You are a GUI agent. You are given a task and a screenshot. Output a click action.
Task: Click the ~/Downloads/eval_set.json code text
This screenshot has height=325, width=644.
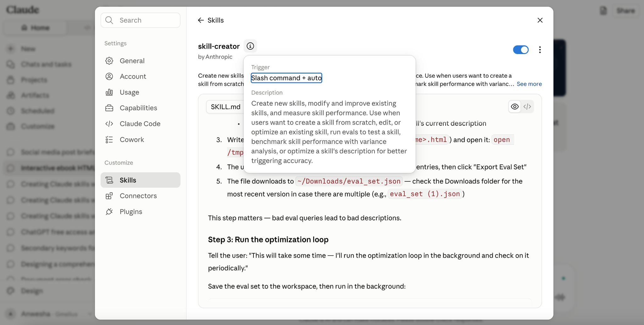pyautogui.click(x=349, y=181)
